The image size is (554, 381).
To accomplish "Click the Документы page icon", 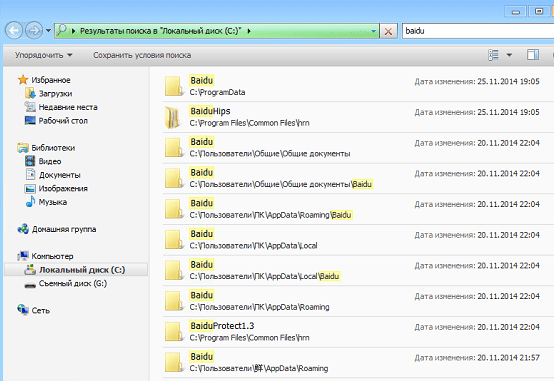I will click(x=30, y=174).
